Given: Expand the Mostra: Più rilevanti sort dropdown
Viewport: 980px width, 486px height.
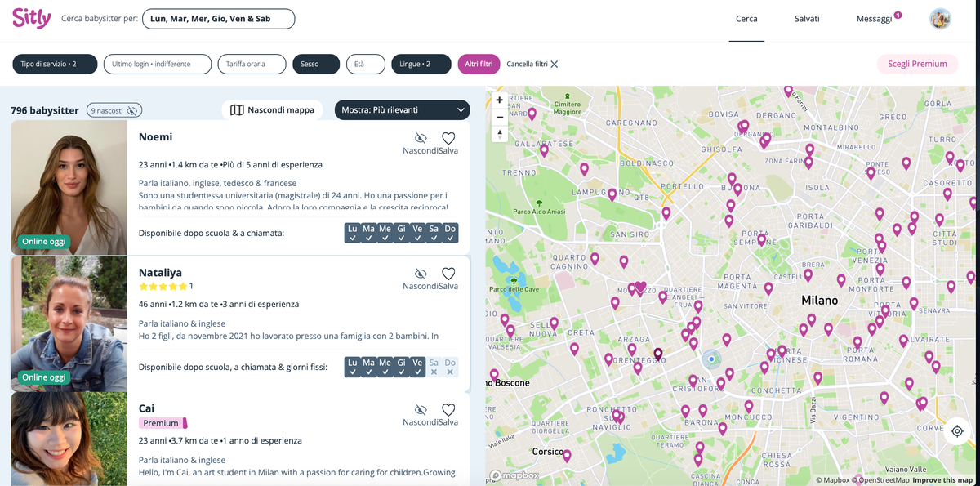Looking at the screenshot, I should pos(403,109).
